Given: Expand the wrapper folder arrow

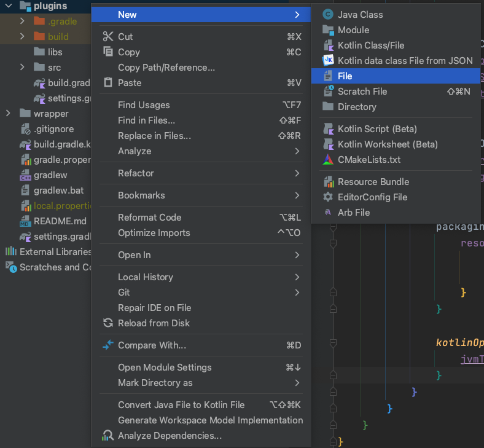Looking at the screenshot, I should click(x=8, y=113).
